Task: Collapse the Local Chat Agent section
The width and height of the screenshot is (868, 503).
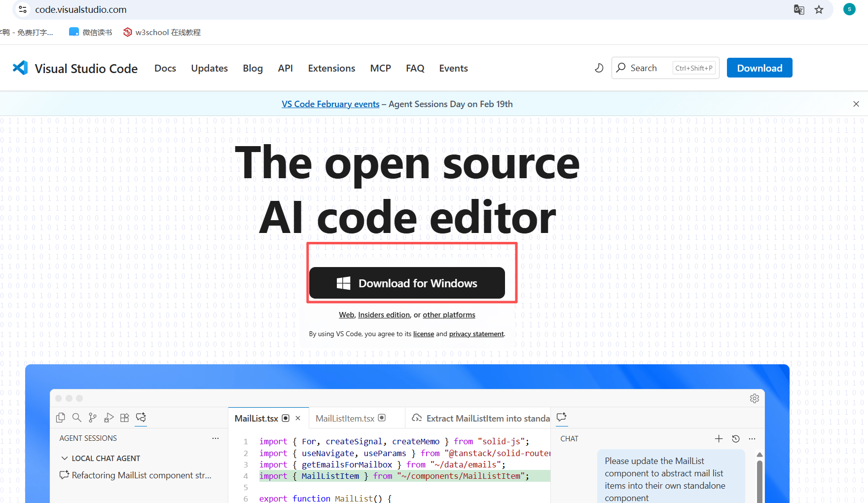Action: point(64,458)
